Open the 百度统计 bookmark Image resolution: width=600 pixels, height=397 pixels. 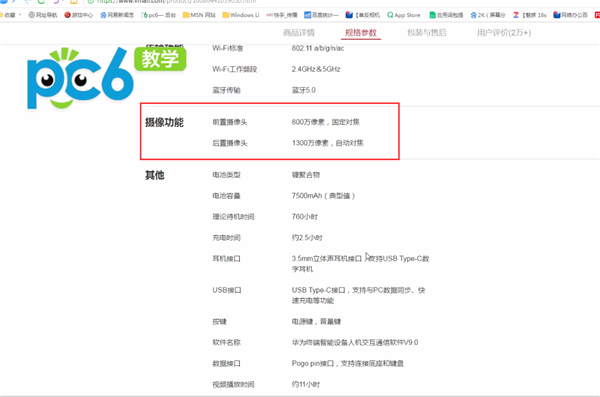[321, 15]
